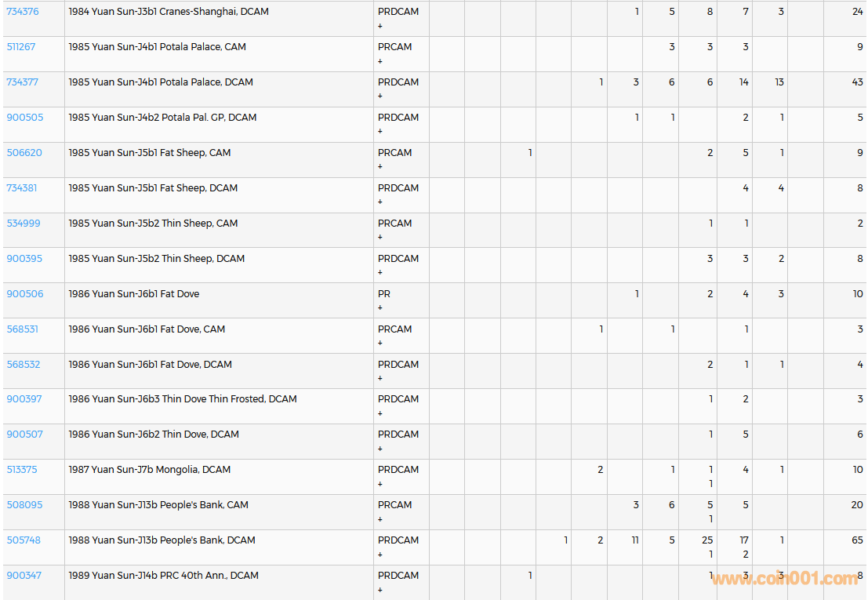Image resolution: width=868 pixels, height=600 pixels.
Task: Open coin ID link 734376
Action: tap(23, 12)
